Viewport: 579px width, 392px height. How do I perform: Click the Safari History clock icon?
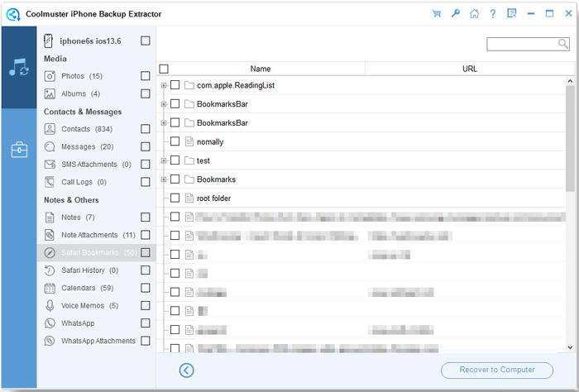[x=50, y=270]
